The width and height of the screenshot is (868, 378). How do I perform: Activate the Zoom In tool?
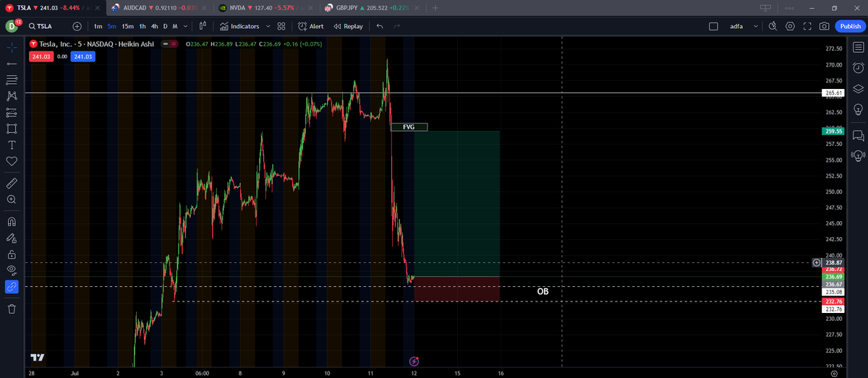[12, 199]
